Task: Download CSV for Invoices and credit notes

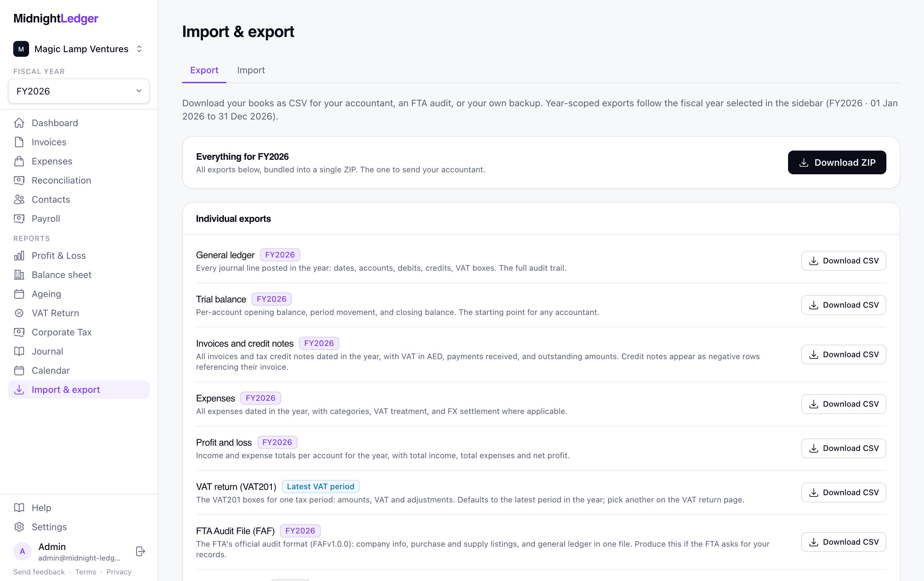Action: 843,355
